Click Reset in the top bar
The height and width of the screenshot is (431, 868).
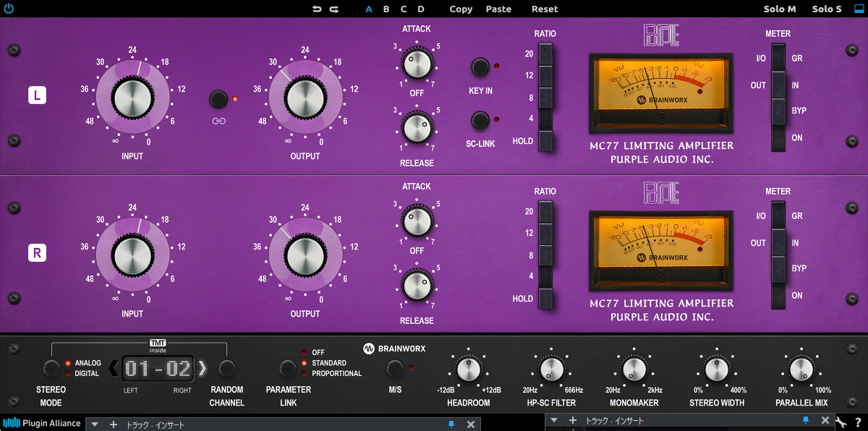[545, 9]
